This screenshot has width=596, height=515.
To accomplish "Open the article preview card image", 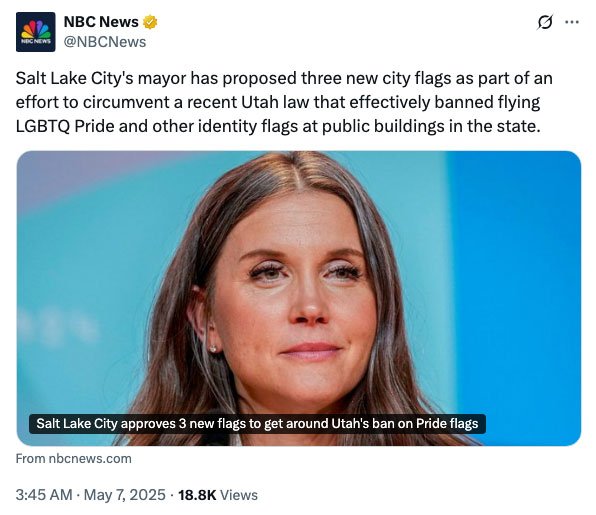I will coord(299,298).
